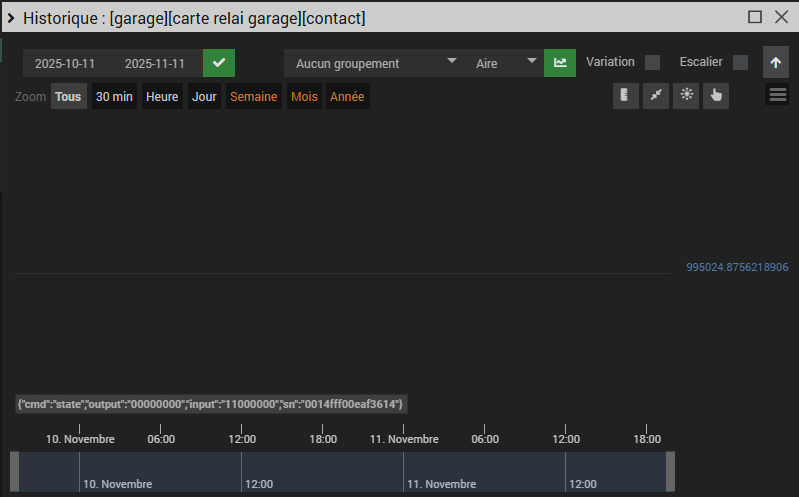Toggle the Escalier checkbox
The width and height of the screenshot is (799, 497).
(x=740, y=62)
